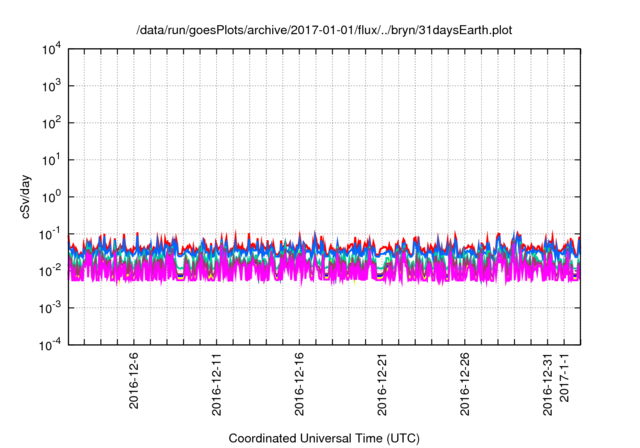
Task: Click the 10^-3 y-axis tick label
Action: pos(49,307)
